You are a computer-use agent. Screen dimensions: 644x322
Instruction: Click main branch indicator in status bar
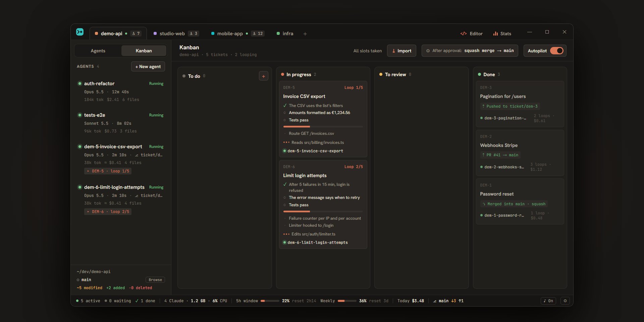[448, 301]
